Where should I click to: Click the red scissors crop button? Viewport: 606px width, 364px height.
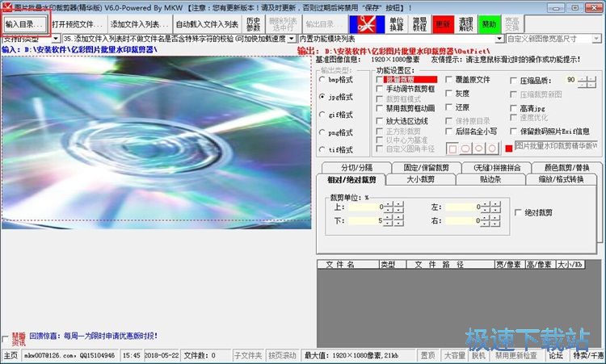(x=367, y=24)
